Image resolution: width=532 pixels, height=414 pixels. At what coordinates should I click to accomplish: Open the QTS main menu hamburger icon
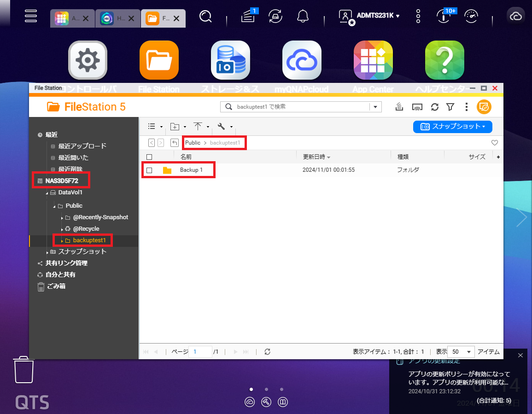[x=31, y=16]
